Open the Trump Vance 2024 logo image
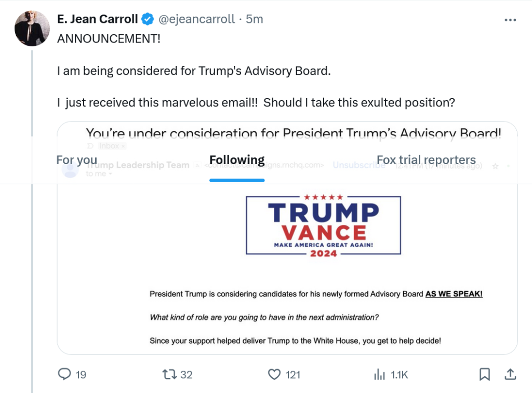Image resolution: width=532 pixels, height=393 pixels. 323,225
